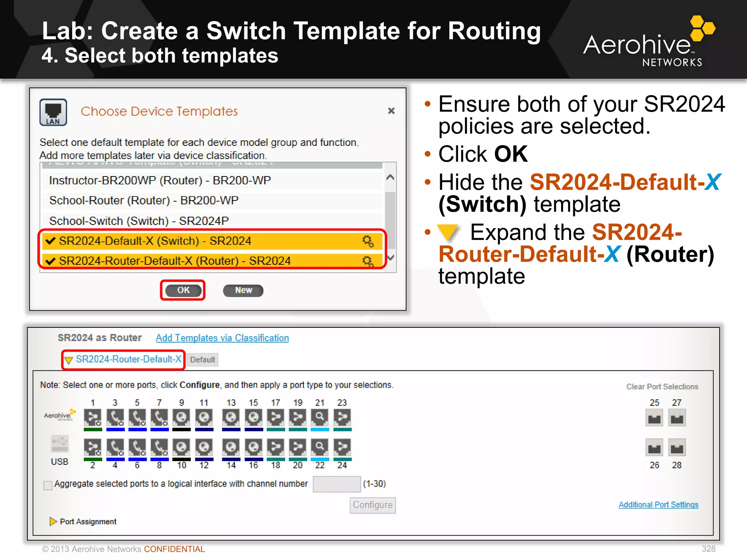Viewport: 747px width, 560px height.
Task: Select phone port 7 icon
Action: click(159, 417)
